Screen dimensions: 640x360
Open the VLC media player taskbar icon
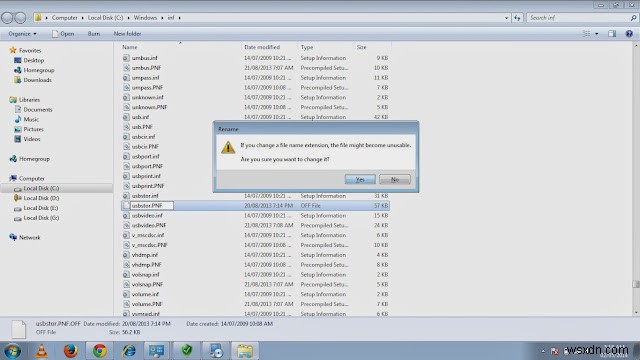coord(42,351)
